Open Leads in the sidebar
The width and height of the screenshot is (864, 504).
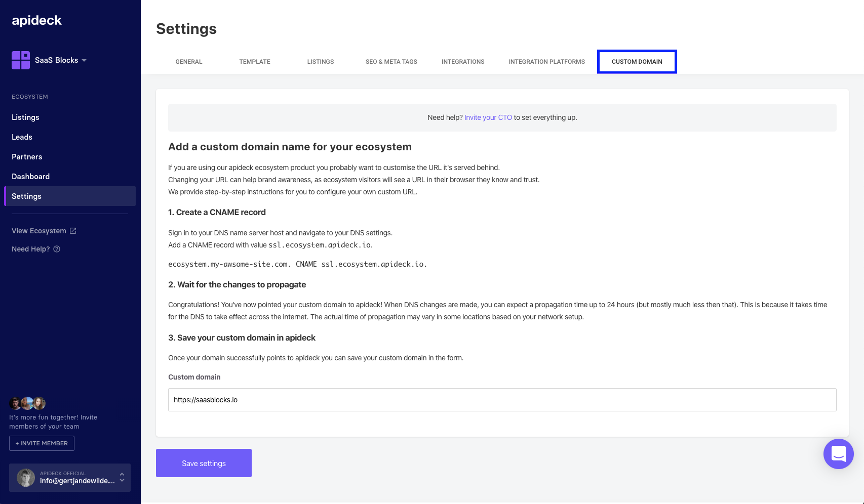click(x=22, y=137)
